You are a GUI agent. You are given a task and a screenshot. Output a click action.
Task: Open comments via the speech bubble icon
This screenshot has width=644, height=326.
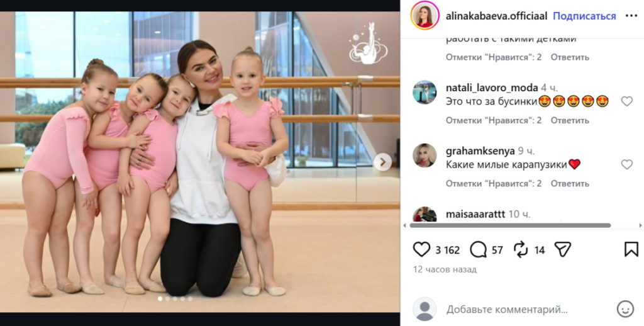tap(478, 249)
